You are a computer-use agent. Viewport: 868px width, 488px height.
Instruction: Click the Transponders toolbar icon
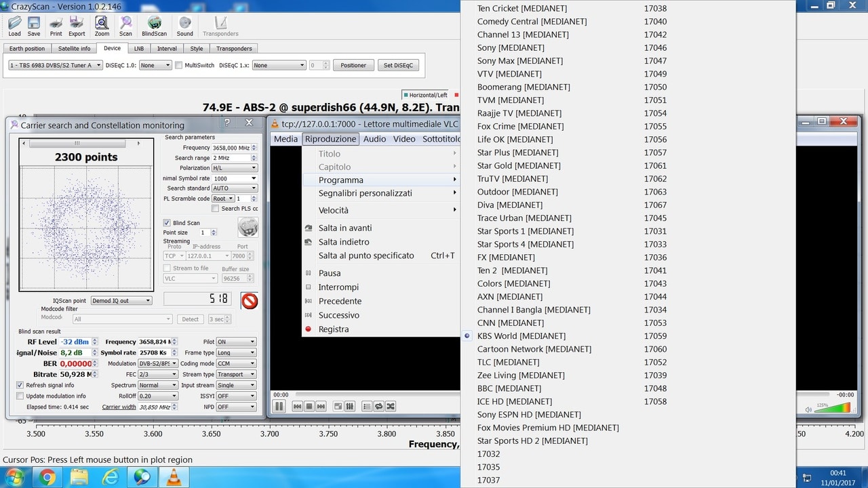point(220,26)
